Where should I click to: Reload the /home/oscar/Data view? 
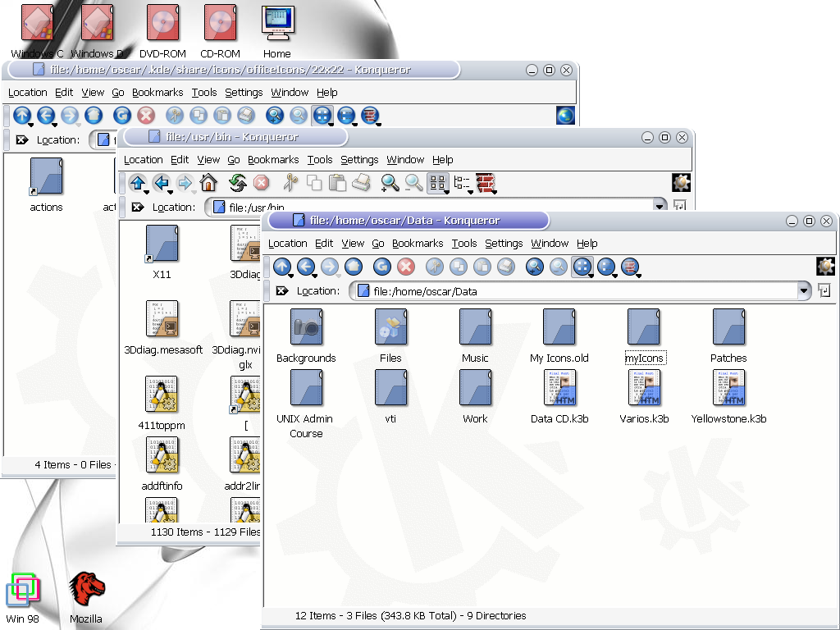(382, 267)
